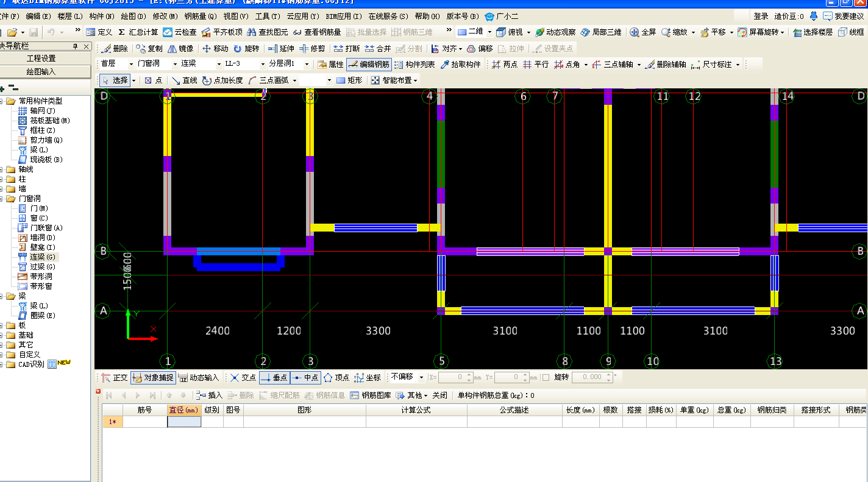Open 构件列表 component list
This screenshot has height=482, width=868.
pyautogui.click(x=414, y=64)
